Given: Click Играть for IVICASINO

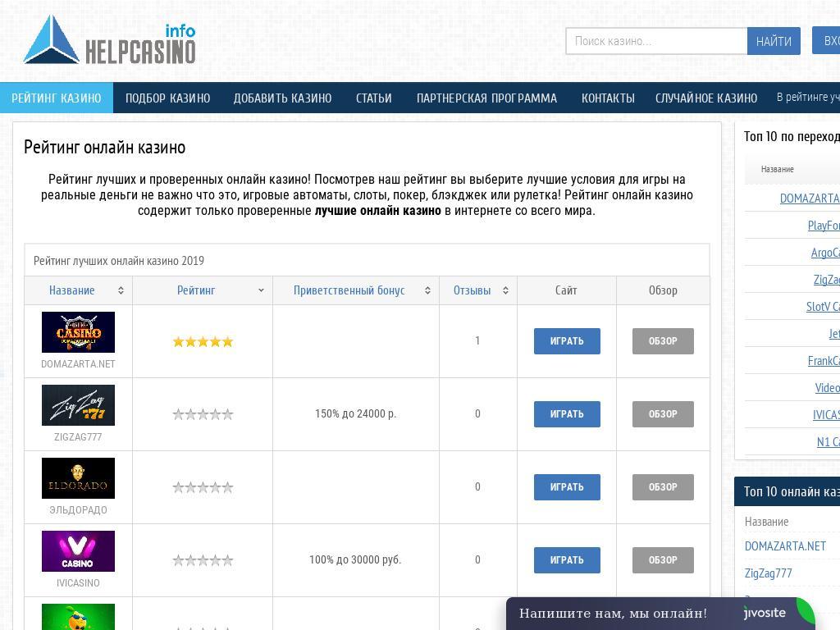Looking at the screenshot, I should click(x=567, y=559).
